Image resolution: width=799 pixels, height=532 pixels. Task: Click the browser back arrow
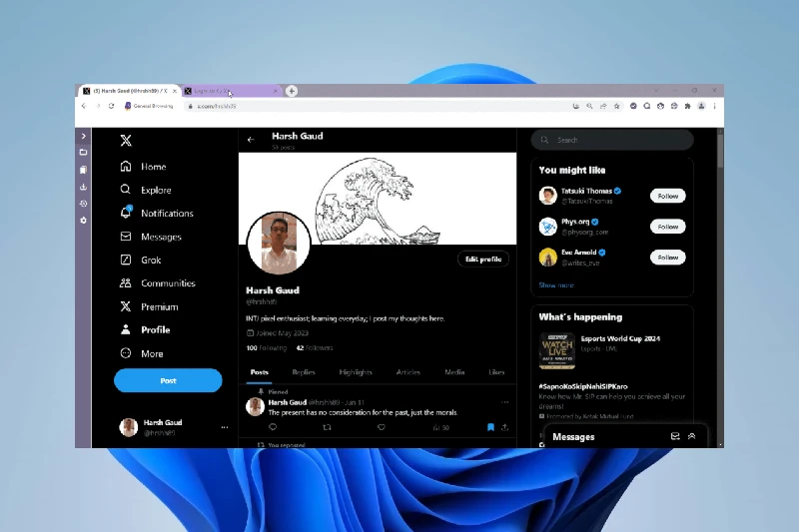tap(84, 106)
